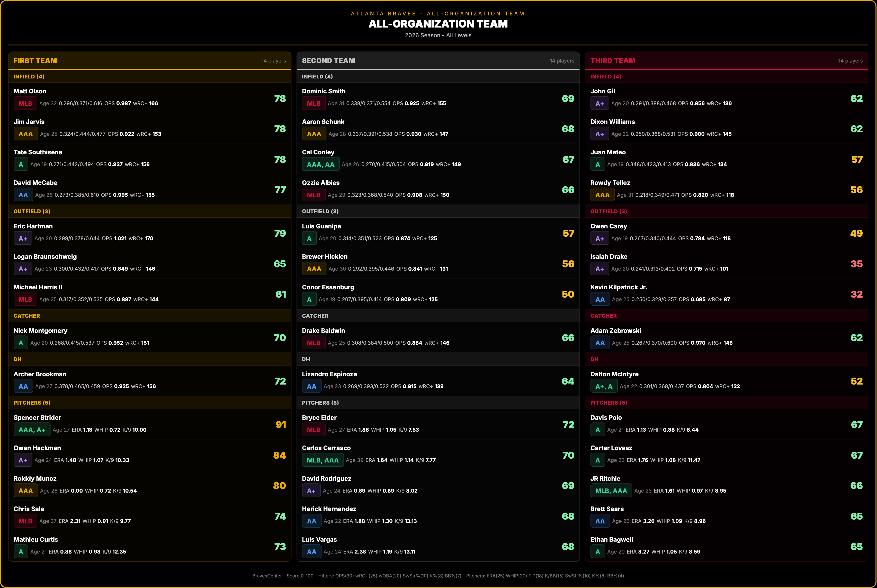Open Ozzie Albies player name
877x588 pixels.
[320, 183]
